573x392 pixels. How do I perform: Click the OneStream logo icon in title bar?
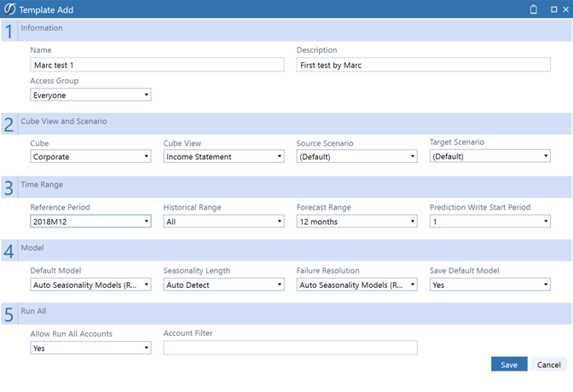point(10,9)
